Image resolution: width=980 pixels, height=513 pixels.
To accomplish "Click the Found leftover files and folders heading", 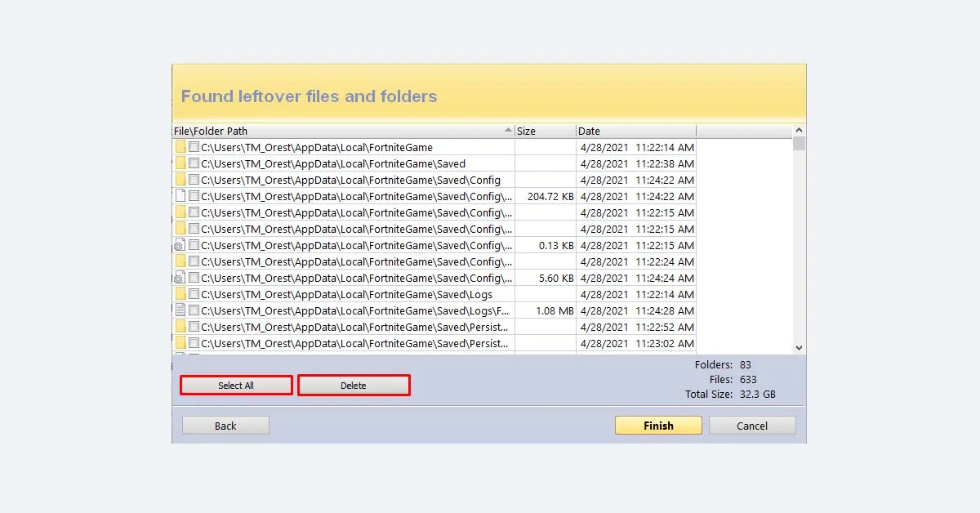I will click(309, 96).
